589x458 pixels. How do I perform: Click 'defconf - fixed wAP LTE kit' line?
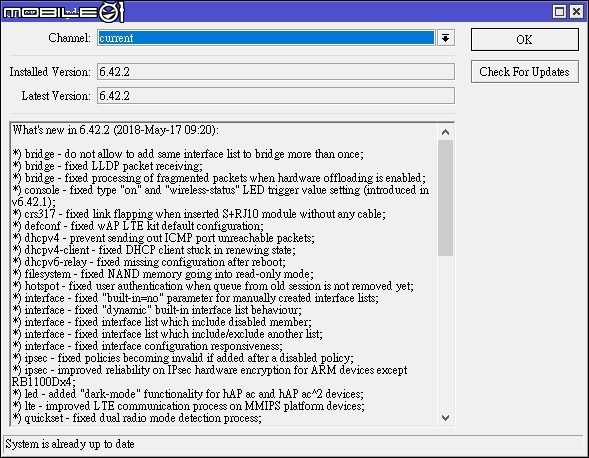[138, 226]
